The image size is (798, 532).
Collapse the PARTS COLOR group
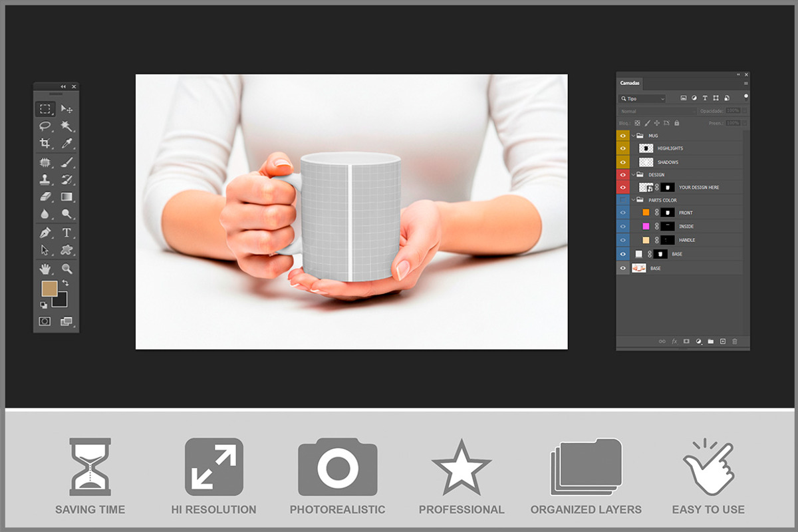point(633,200)
